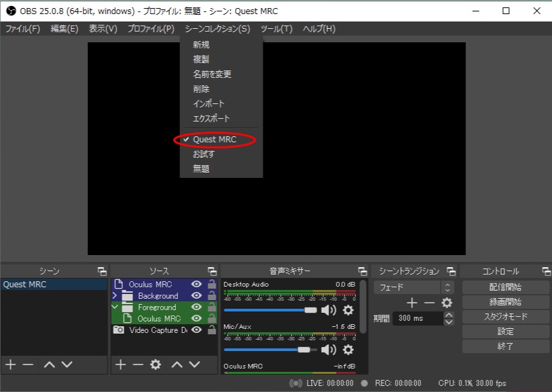552x392 pixels.
Task: Add a new scene with the plus icon
Action: pyautogui.click(x=10, y=365)
